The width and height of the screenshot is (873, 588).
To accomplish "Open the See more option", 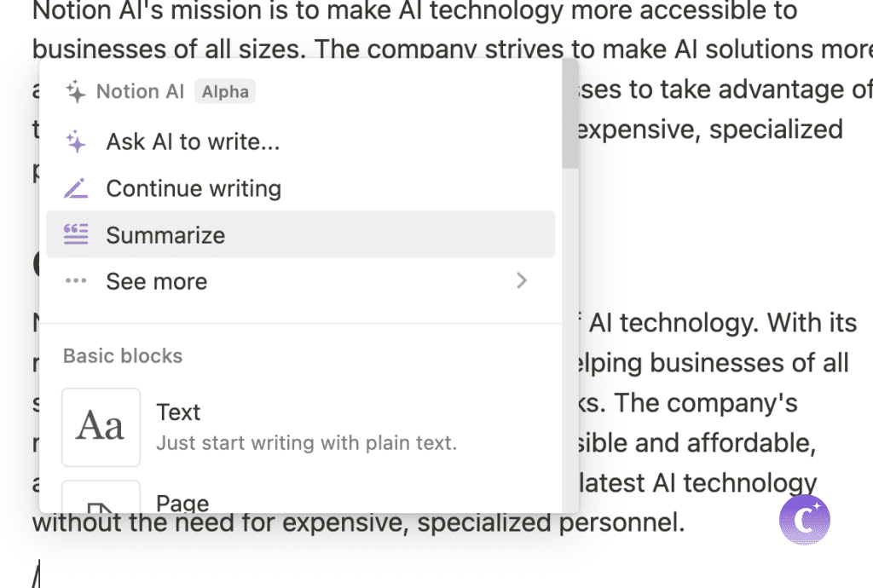I will (156, 281).
